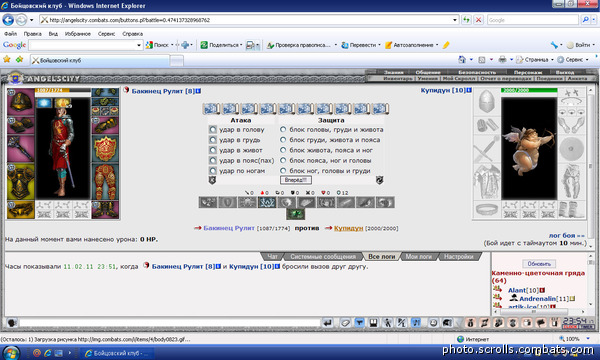
Task: Click the music note icon in chat toolbar
Action: (x=417, y=323)
